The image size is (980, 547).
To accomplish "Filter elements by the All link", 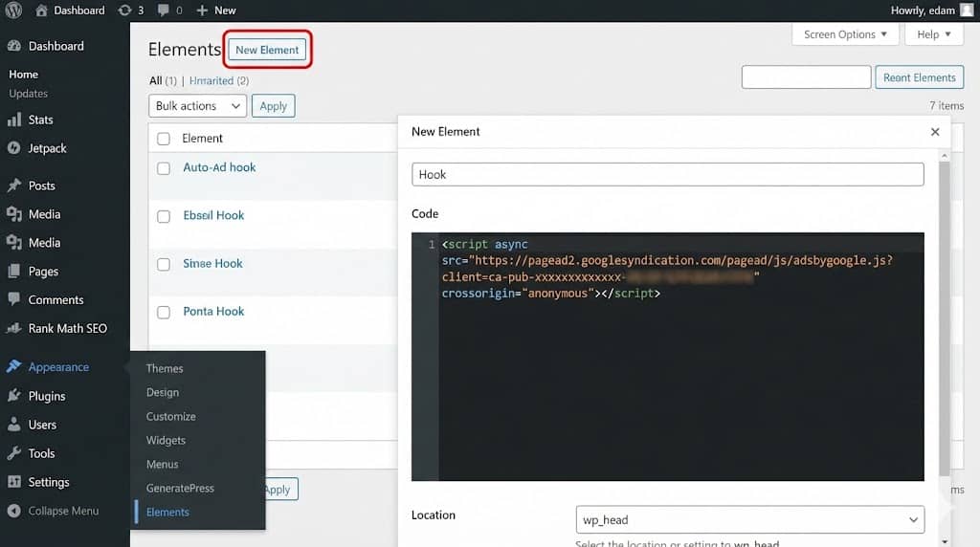I will 156,80.
